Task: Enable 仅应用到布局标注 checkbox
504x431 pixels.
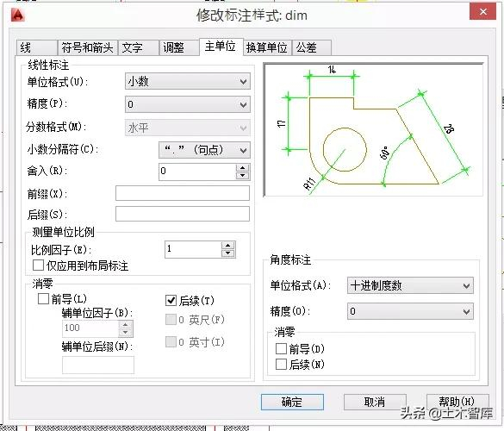Action: click(x=38, y=265)
